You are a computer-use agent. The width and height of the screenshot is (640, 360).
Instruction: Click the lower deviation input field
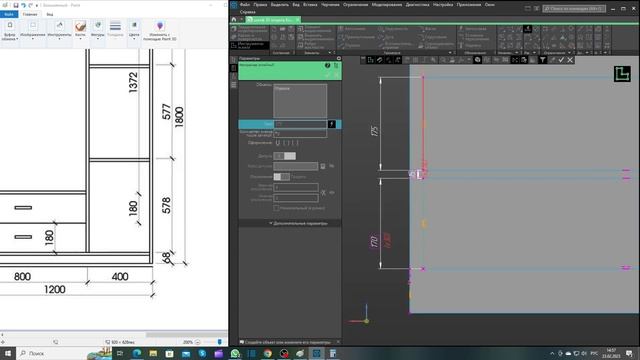296,198
